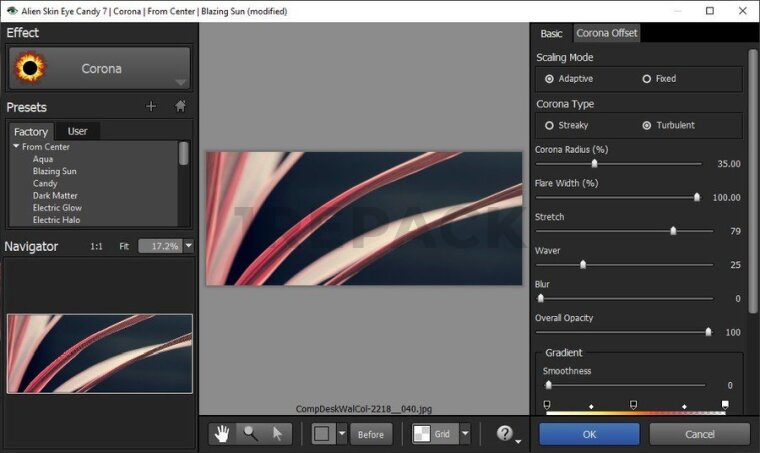This screenshot has width=760, height=453.
Task: Select the Zoom magnifier tool
Action: point(250,434)
